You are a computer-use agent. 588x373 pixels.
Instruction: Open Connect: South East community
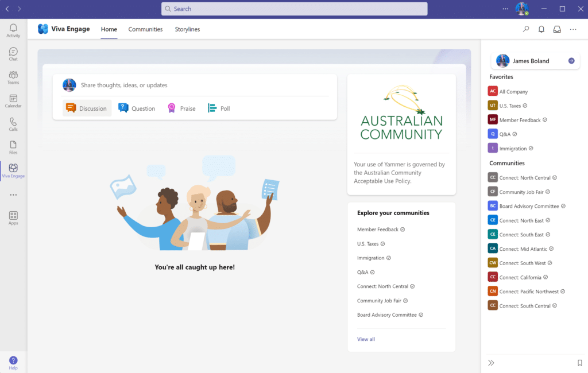pyautogui.click(x=519, y=234)
